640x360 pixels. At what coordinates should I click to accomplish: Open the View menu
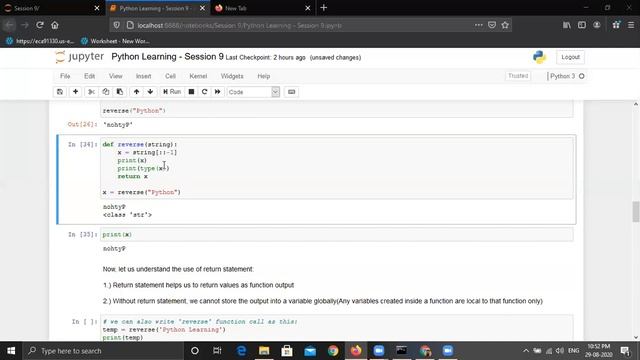click(x=116, y=76)
